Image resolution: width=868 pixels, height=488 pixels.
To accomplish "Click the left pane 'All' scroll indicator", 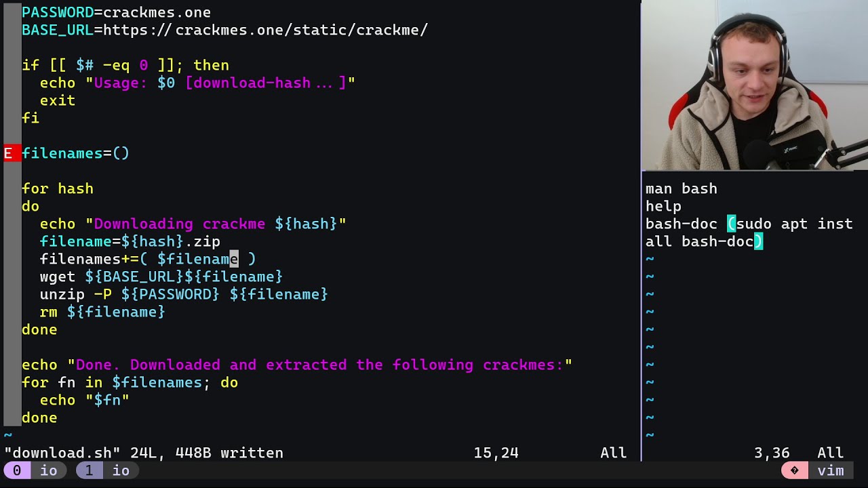I will tap(613, 453).
